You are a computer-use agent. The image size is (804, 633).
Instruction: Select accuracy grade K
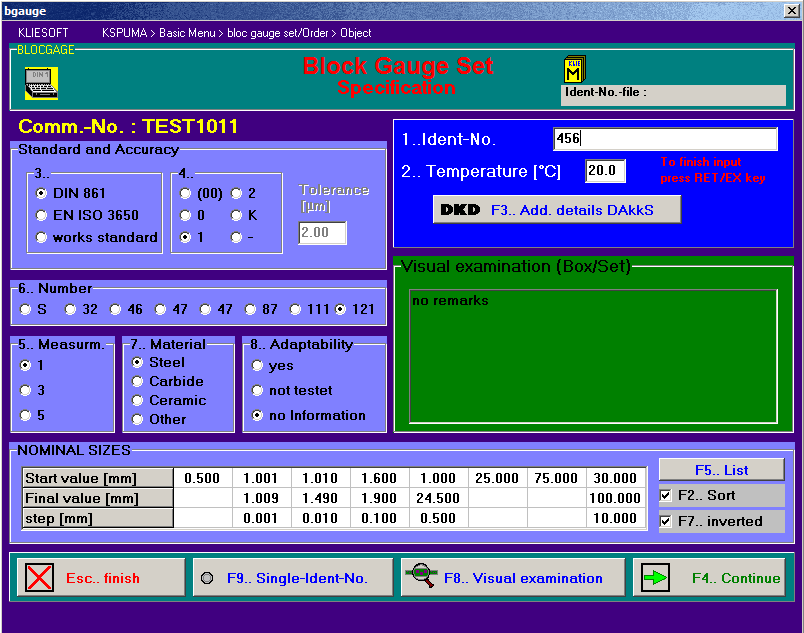(x=236, y=215)
